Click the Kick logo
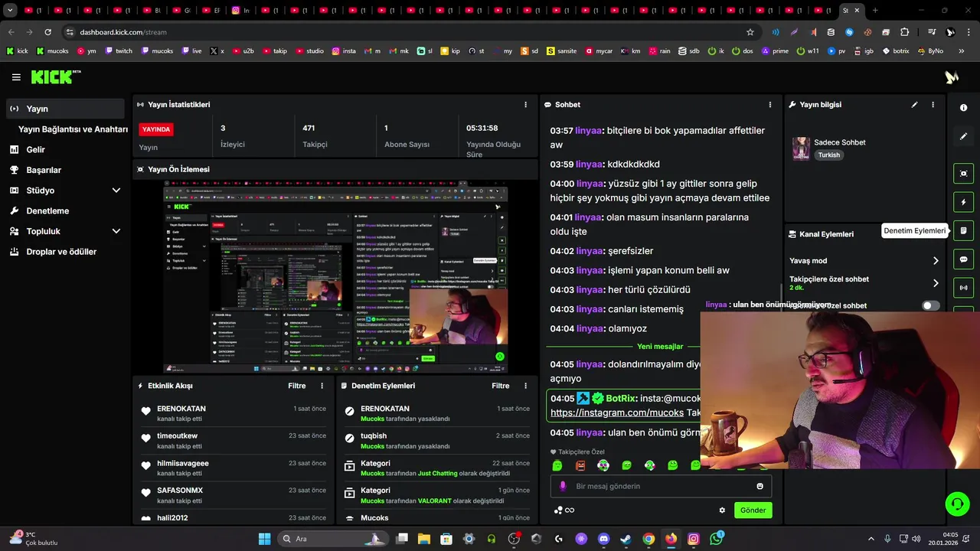Viewport: 980px width, 551px height. point(55,77)
